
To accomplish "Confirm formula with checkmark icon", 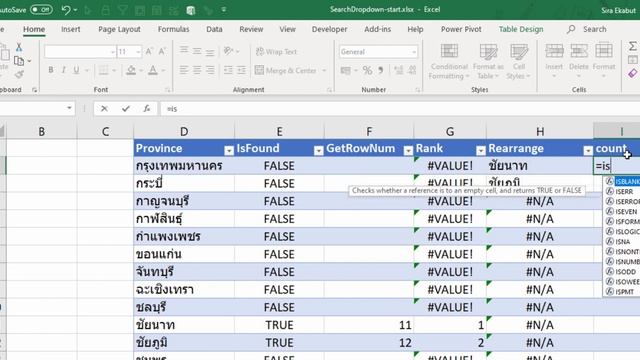I will [126, 109].
